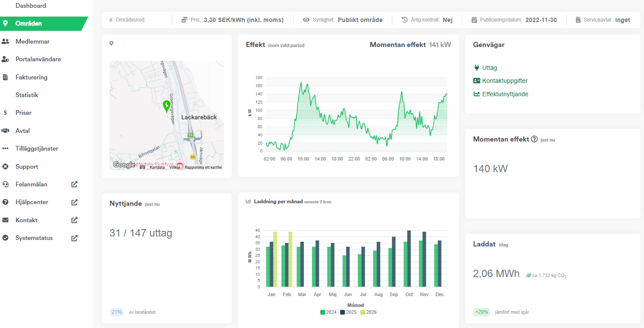Open Felanmälan external link icon
The image size is (644, 328).
click(74, 184)
